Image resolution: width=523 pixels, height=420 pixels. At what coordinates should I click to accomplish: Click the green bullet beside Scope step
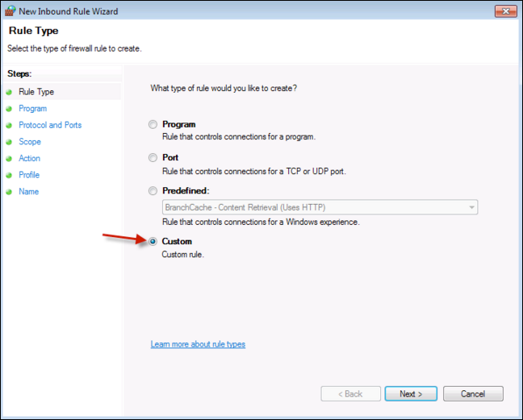click(9, 142)
